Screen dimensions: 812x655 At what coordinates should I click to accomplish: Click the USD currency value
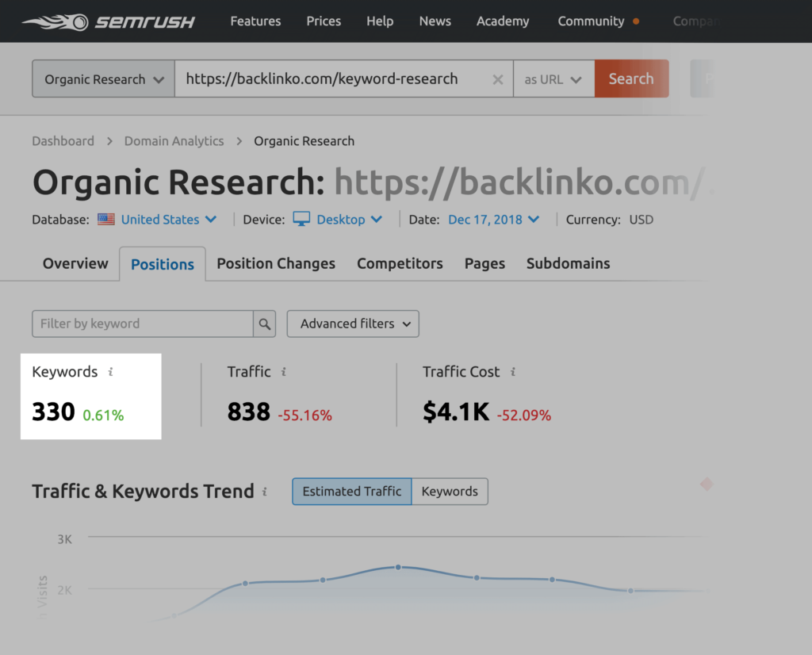click(641, 220)
